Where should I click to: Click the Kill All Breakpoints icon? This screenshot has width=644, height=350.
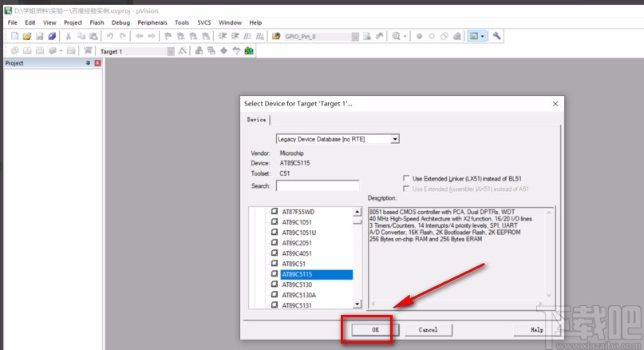pyautogui.click(x=456, y=36)
